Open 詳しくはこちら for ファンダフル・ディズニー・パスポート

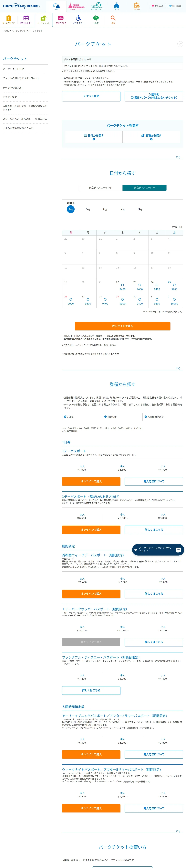point(91,690)
